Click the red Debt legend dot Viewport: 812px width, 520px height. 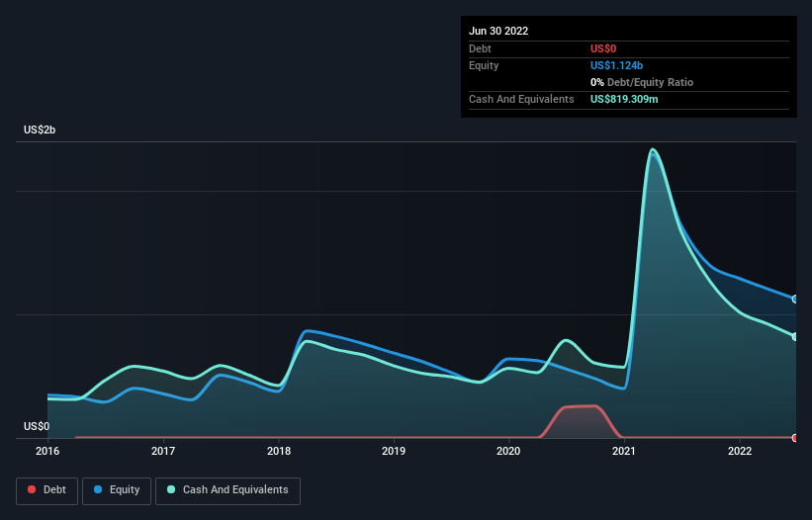pos(32,489)
